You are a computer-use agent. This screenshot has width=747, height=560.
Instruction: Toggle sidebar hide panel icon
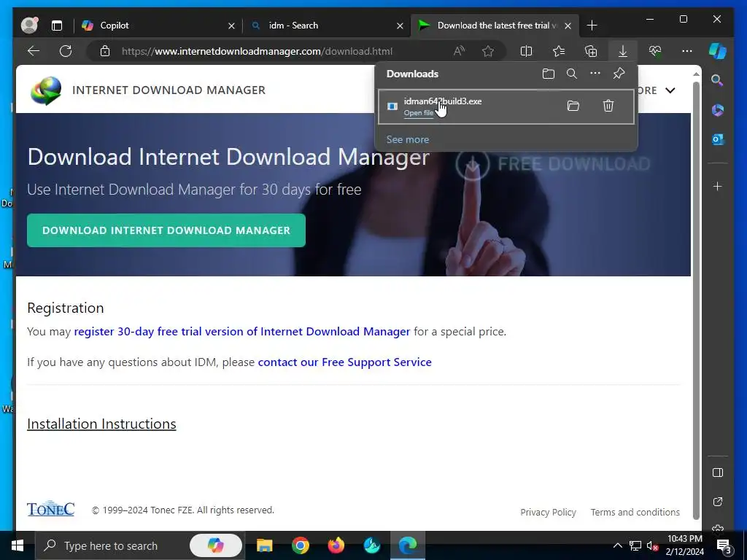[x=718, y=472]
